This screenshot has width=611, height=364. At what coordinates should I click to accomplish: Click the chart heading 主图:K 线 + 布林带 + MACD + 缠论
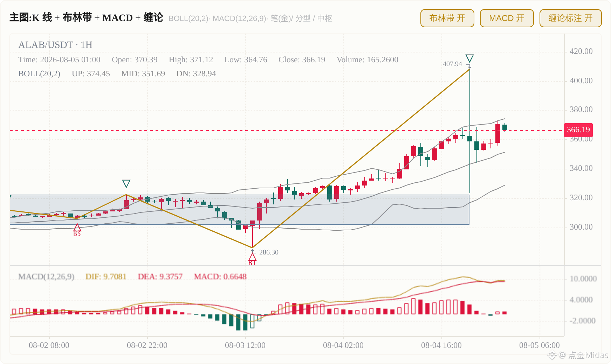(86, 17)
